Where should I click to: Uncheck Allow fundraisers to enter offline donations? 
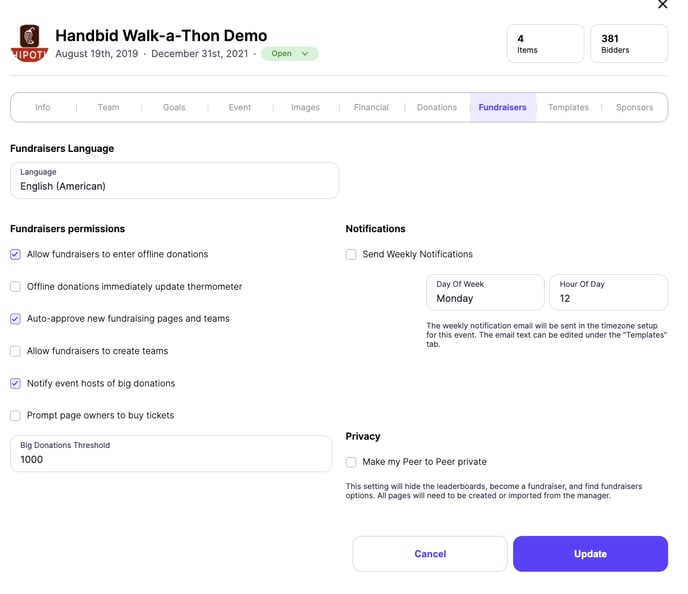point(15,254)
